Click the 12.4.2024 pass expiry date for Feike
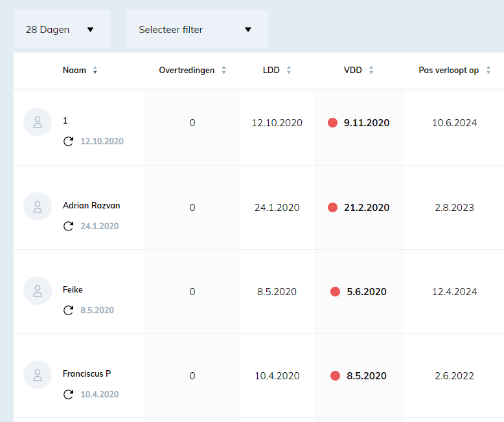Viewport: 504px width, 422px height. pyautogui.click(x=455, y=292)
